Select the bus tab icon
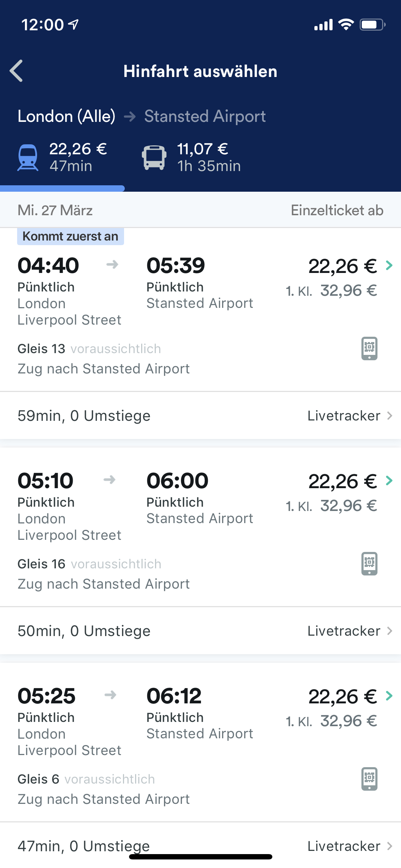Screen dimensions: 401x868 click(154, 157)
